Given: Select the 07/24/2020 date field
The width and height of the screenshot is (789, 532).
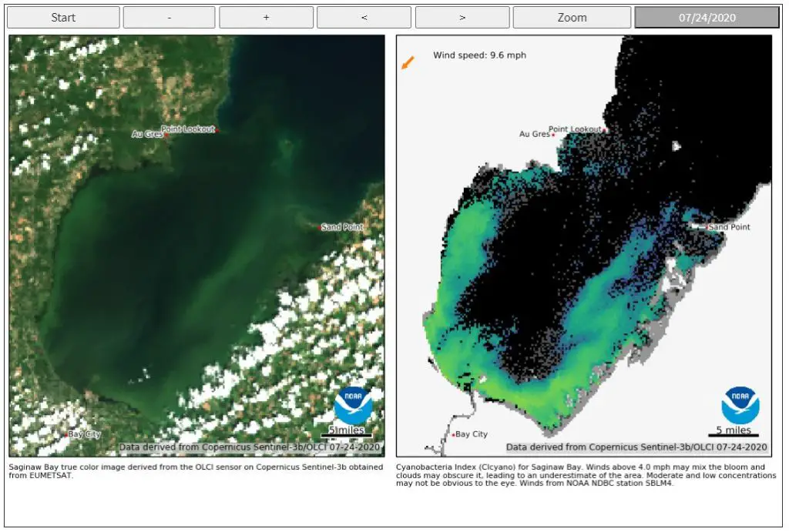Looking at the screenshot, I should pyautogui.click(x=707, y=18).
